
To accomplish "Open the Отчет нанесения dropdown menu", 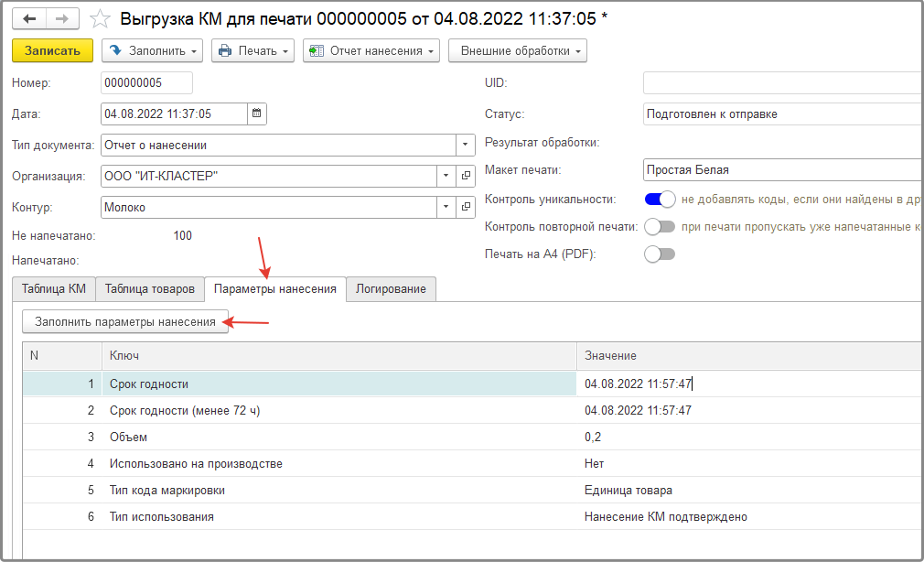I will click(x=371, y=50).
